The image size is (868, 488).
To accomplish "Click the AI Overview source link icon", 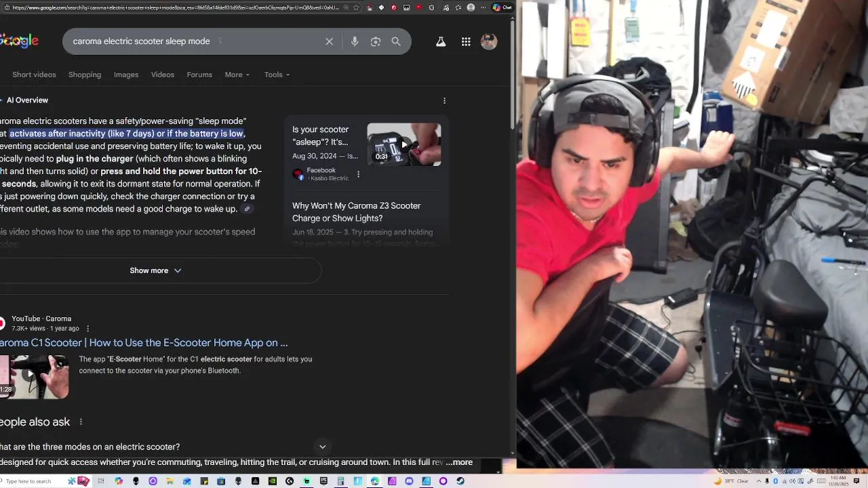I will coord(247,209).
